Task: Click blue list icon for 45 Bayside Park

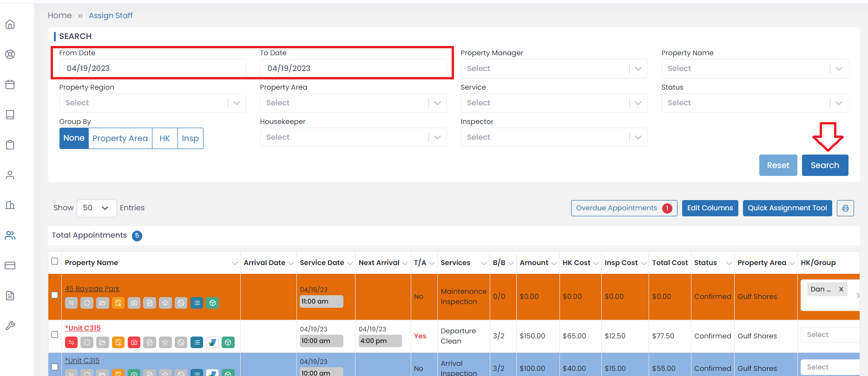Action: tap(197, 303)
